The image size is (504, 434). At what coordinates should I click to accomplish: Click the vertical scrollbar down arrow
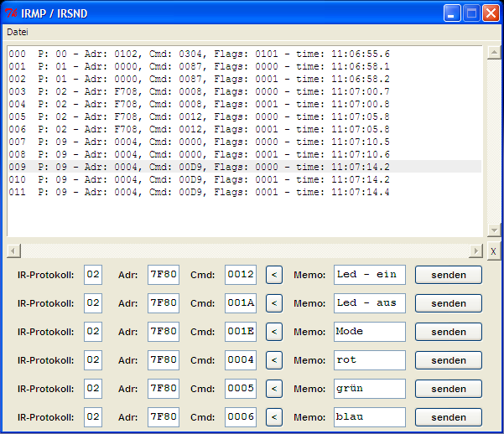coord(494,230)
